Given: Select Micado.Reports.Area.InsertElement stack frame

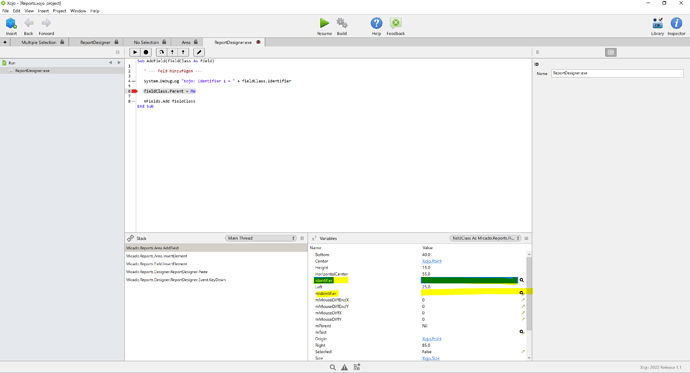Looking at the screenshot, I should coord(157,256).
